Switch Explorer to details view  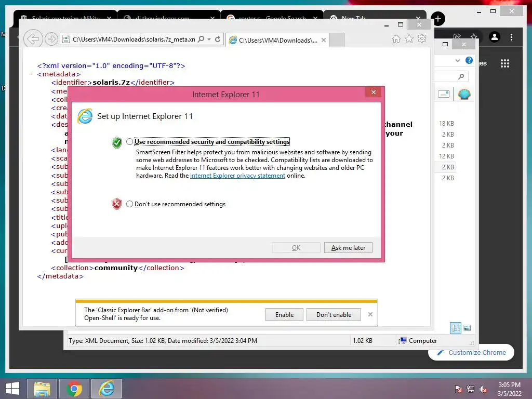456,328
